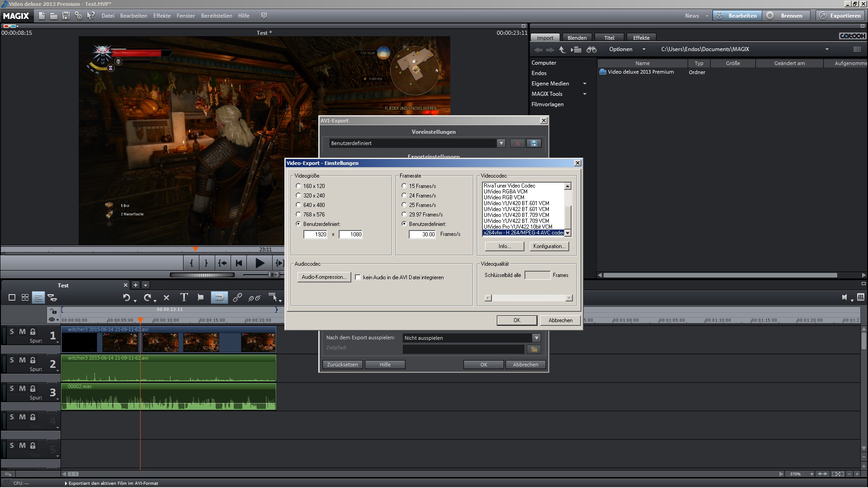Toggle object snapping magnet icon
Viewport: 868px width, 488px height.
click(219, 297)
